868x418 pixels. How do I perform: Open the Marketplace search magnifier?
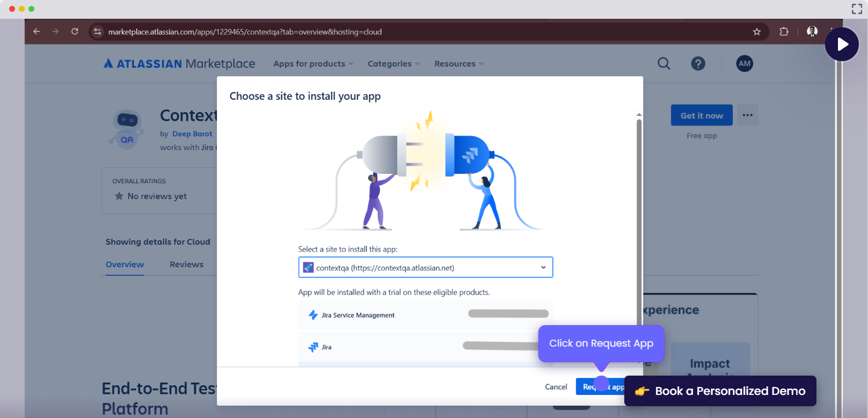(x=664, y=63)
